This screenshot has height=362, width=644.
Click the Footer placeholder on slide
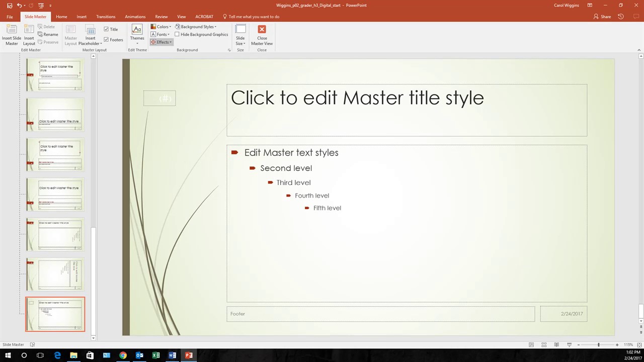coord(380,314)
